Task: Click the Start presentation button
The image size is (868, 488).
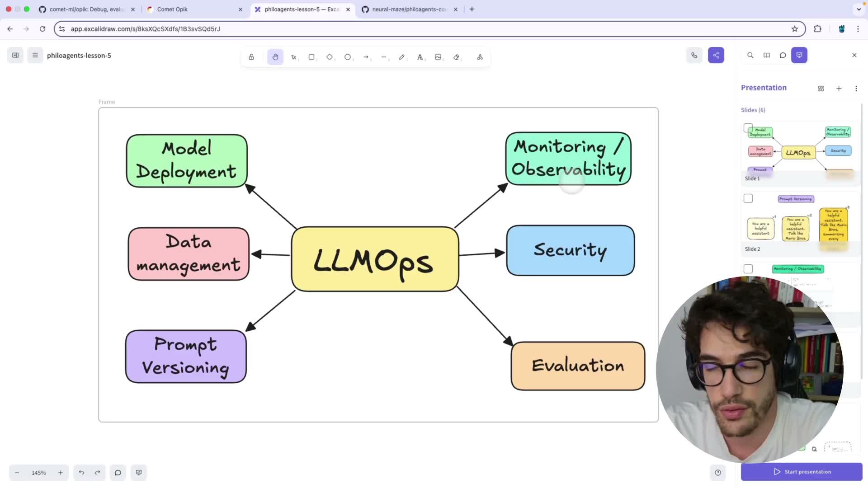Action: click(802, 472)
